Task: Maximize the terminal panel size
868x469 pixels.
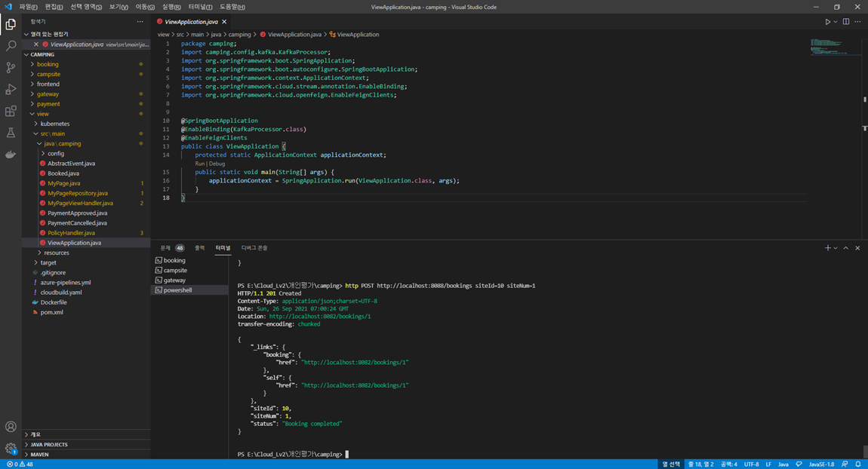Action: click(x=846, y=248)
